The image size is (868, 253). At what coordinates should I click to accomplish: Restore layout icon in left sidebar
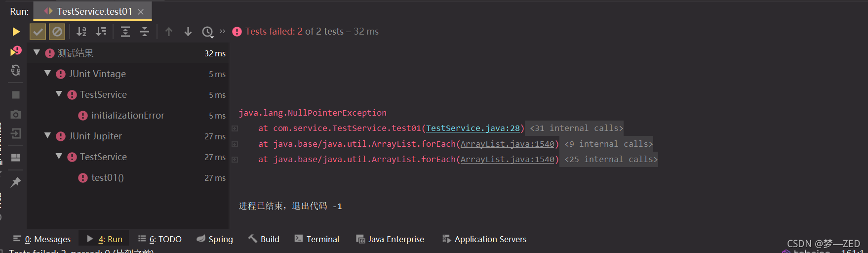[x=16, y=158]
